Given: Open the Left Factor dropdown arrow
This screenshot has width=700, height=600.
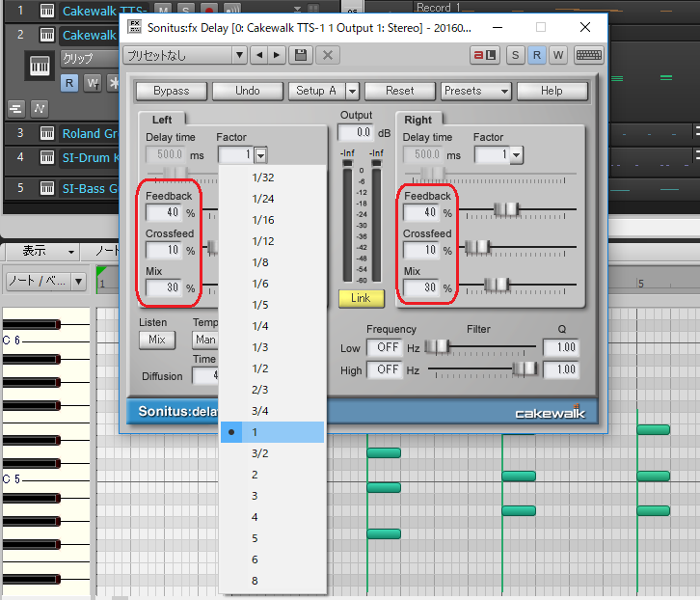Looking at the screenshot, I should tap(260, 155).
